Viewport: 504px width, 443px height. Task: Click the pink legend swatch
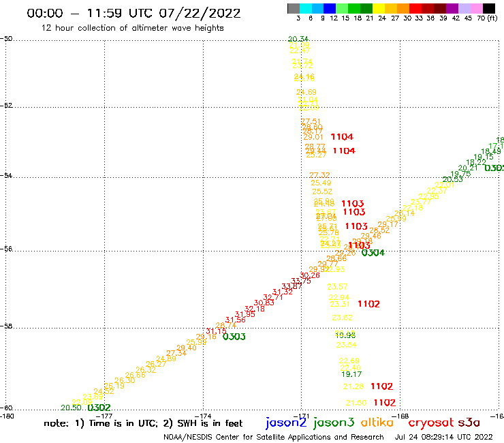(x=476, y=8)
